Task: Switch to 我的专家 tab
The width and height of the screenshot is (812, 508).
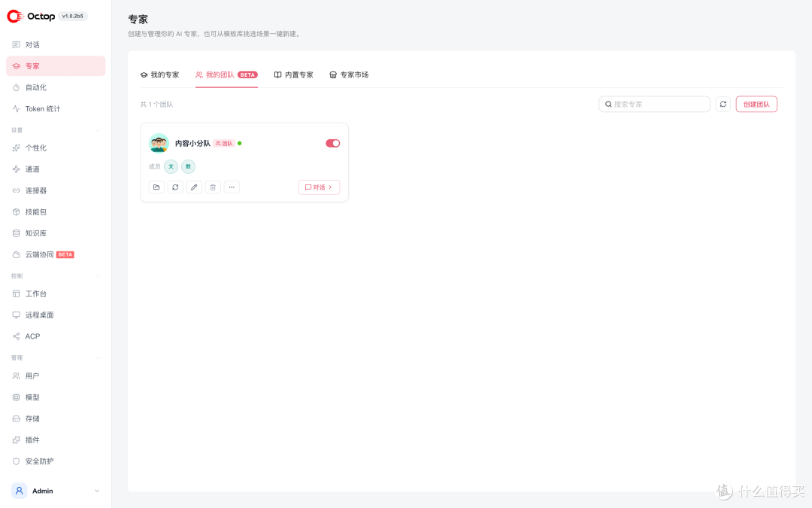Action: [159, 75]
